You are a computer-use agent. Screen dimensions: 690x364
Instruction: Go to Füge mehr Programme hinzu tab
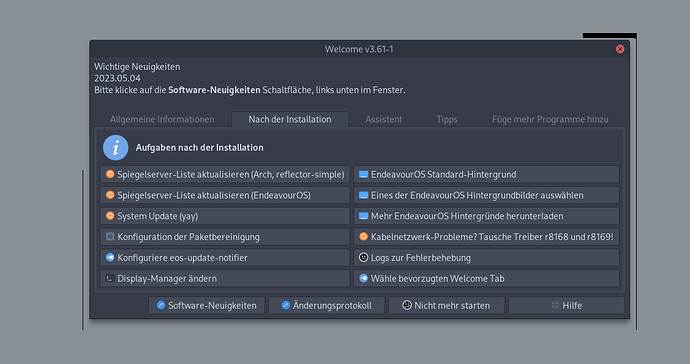(x=550, y=119)
